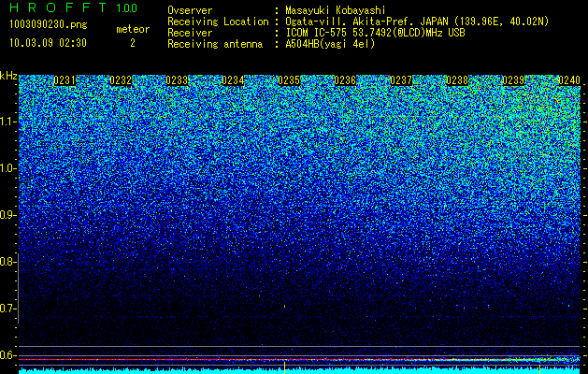Click the 0.7 kHz axis tick label

(x=7, y=309)
